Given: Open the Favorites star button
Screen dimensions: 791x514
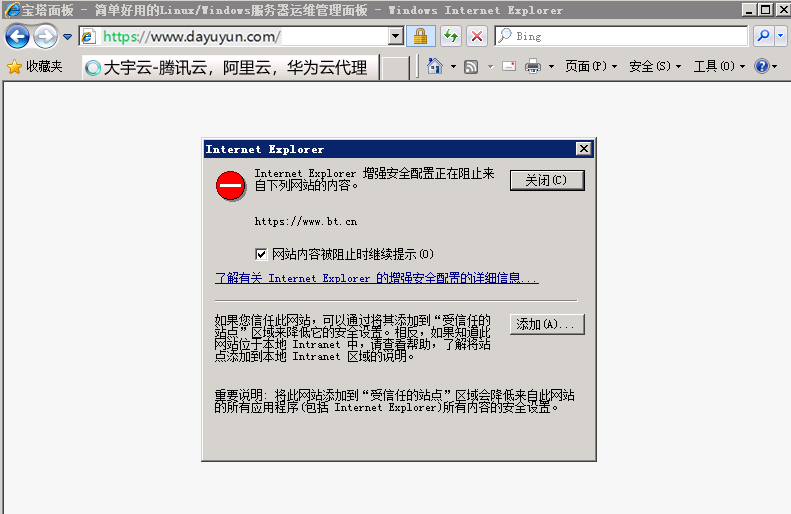Looking at the screenshot, I should pos(34,67).
